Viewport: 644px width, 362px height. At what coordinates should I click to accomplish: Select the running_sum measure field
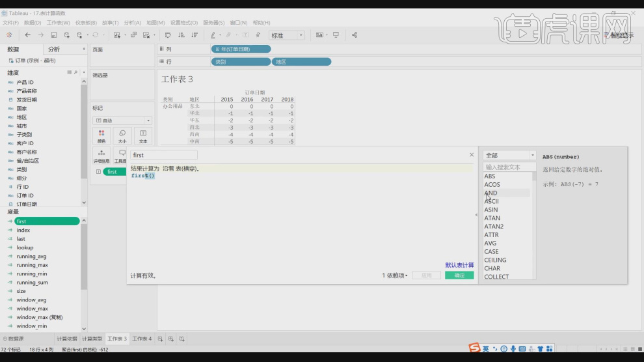coord(32,283)
